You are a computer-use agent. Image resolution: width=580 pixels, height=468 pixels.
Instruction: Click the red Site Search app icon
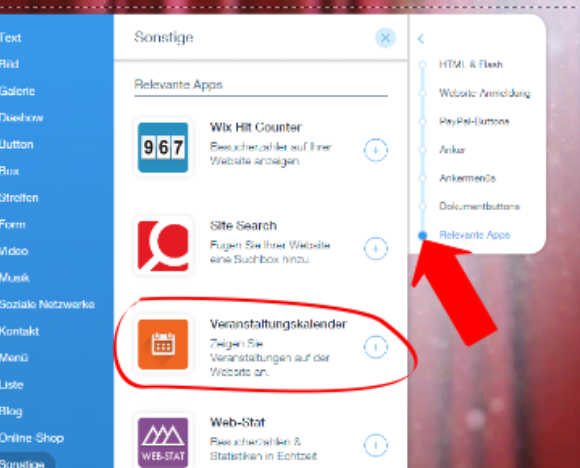click(x=163, y=246)
